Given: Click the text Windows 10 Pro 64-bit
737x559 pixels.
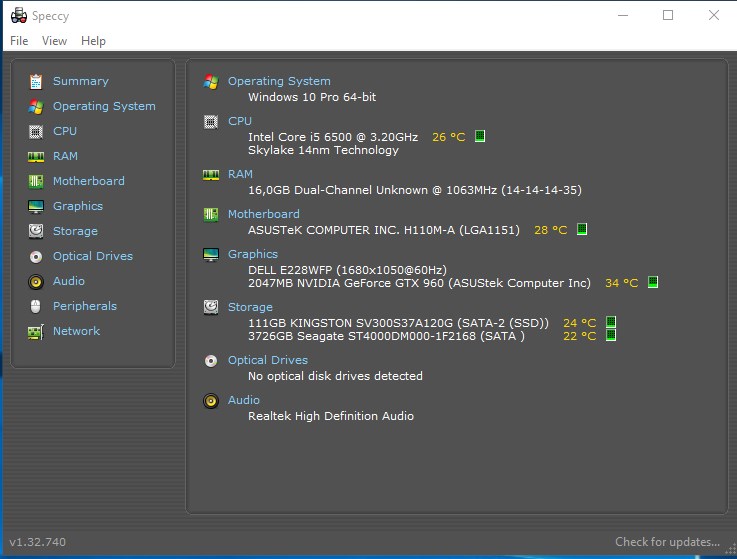Looking at the screenshot, I should click(312, 97).
